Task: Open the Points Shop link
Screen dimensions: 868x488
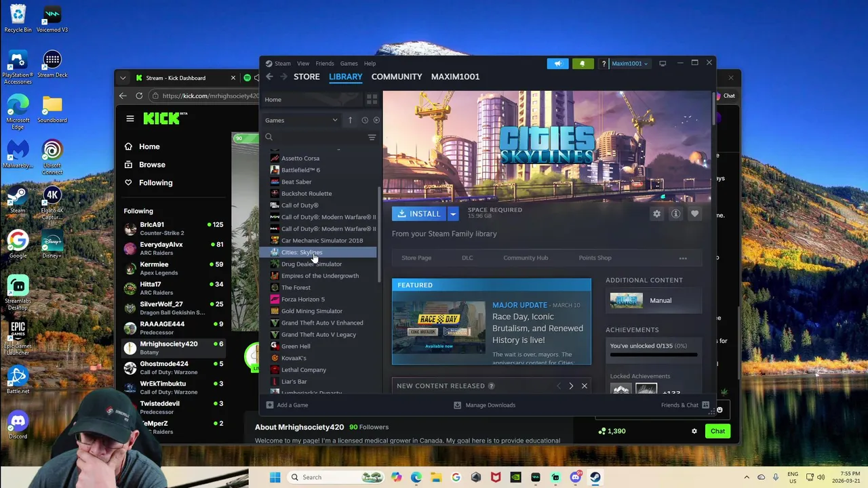Action: tap(595, 258)
